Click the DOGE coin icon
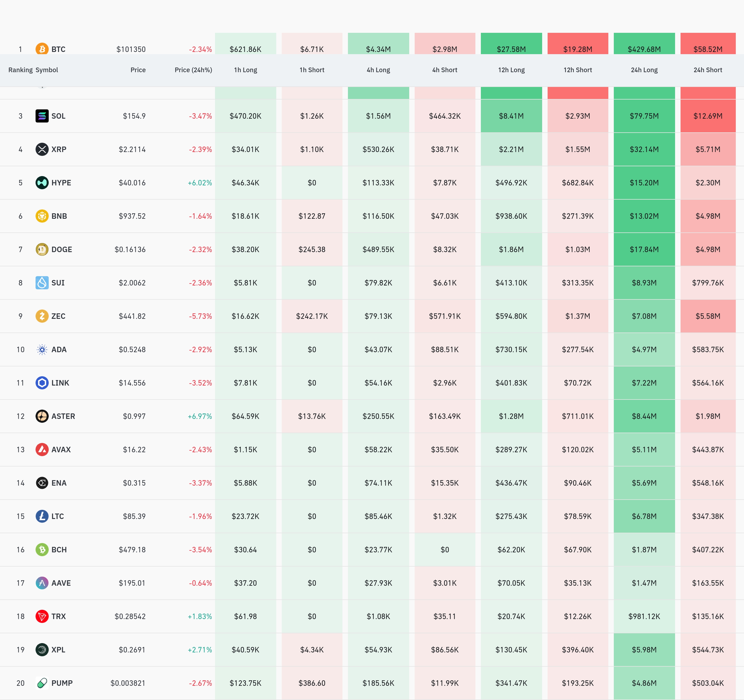The height and width of the screenshot is (700, 744). (x=42, y=249)
